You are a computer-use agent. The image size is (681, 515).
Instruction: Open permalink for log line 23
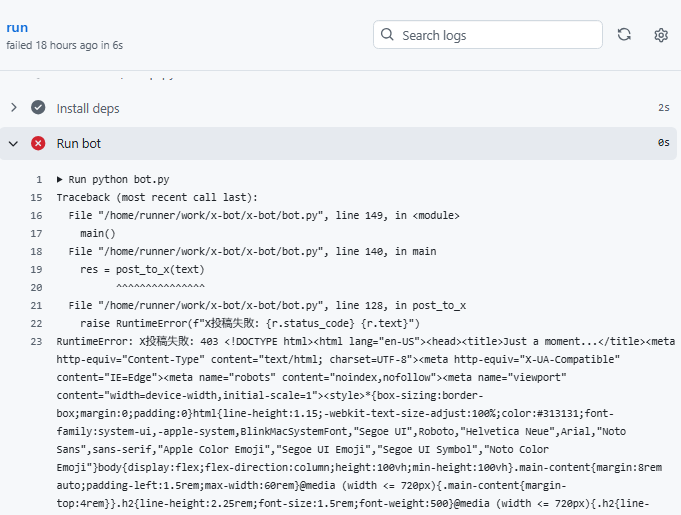[x=36, y=342]
